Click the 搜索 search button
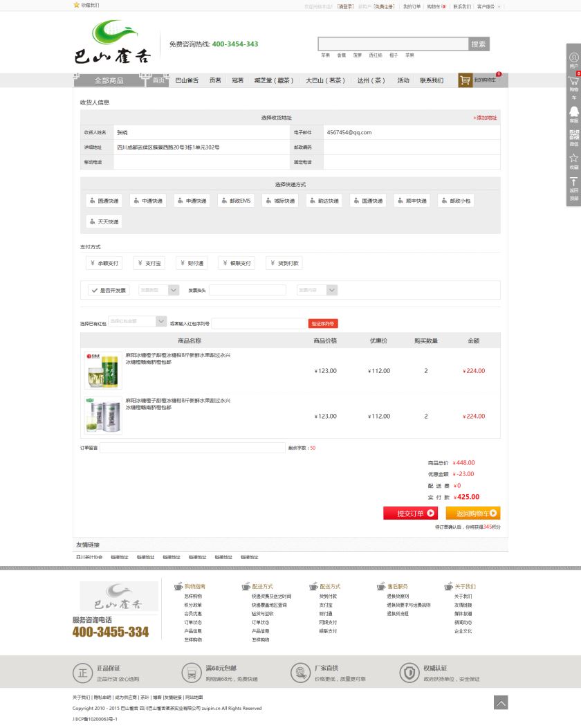This screenshot has width=581, height=728. pyautogui.click(x=479, y=44)
